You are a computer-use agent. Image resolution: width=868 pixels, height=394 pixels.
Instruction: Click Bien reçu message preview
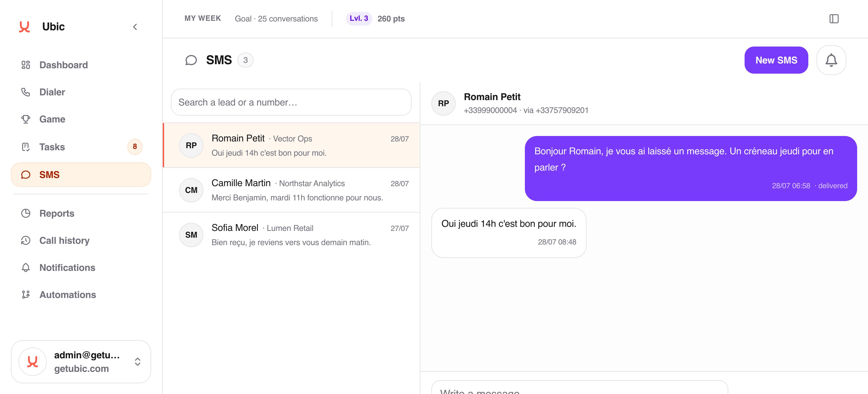[291, 242]
